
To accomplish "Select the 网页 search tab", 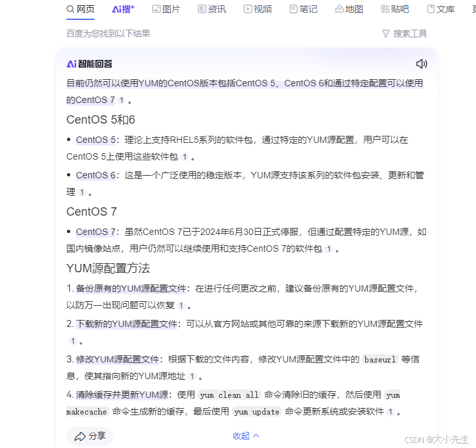I will (81, 10).
